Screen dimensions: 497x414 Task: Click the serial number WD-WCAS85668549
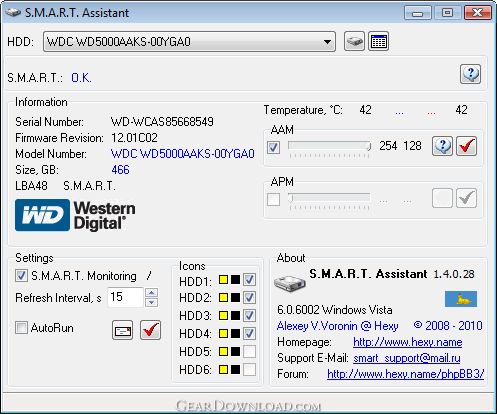[x=162, y=122]
